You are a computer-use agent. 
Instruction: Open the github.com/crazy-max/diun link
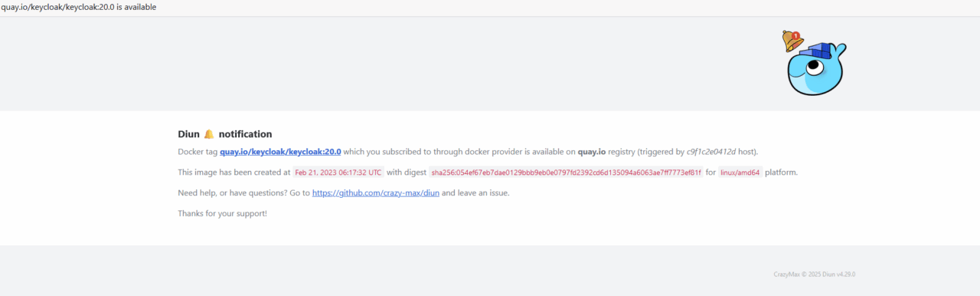pyautogui.click(x=376, y=193)
